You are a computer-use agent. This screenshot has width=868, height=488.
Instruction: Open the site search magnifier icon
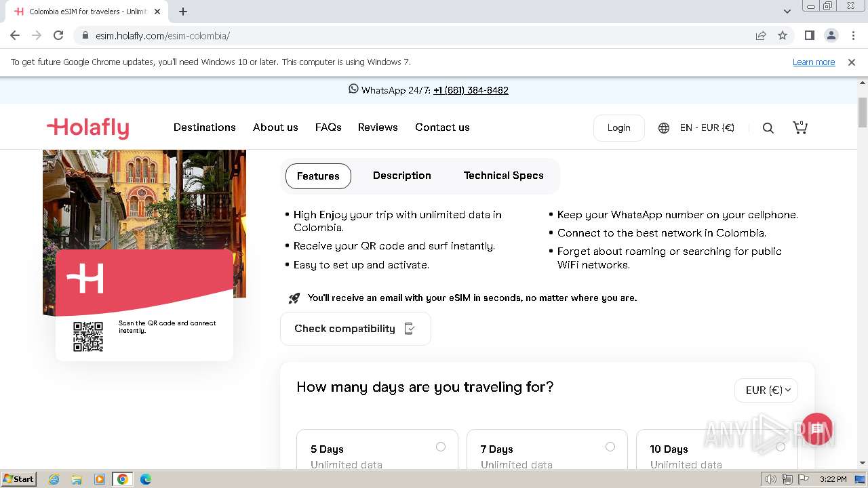point(768,128)
